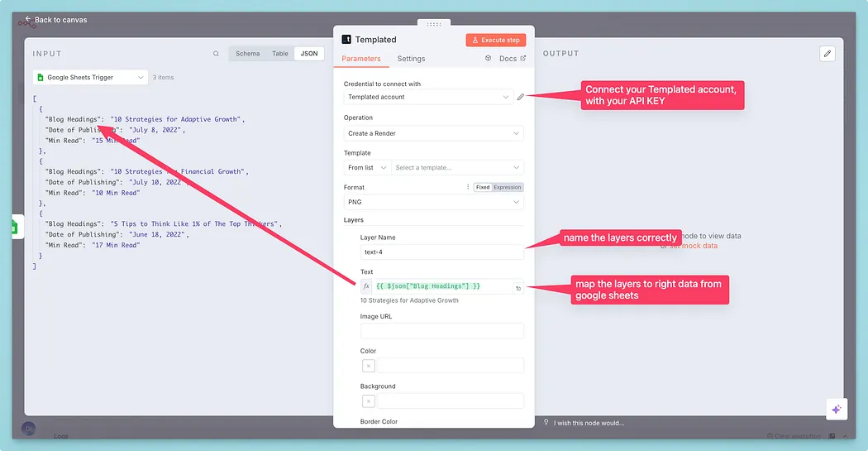The image size is (868, 451).
Task: Edit output with the pencil button
Action: coord(827,54)
